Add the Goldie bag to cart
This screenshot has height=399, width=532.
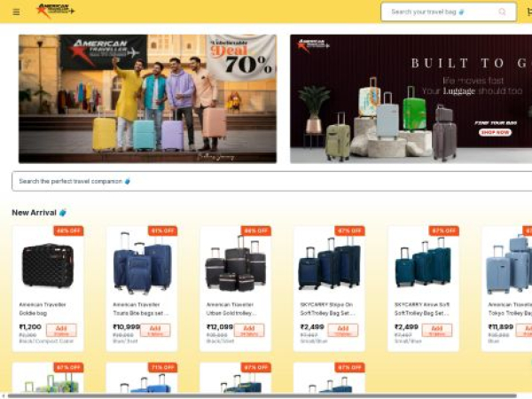click(61, 330)
